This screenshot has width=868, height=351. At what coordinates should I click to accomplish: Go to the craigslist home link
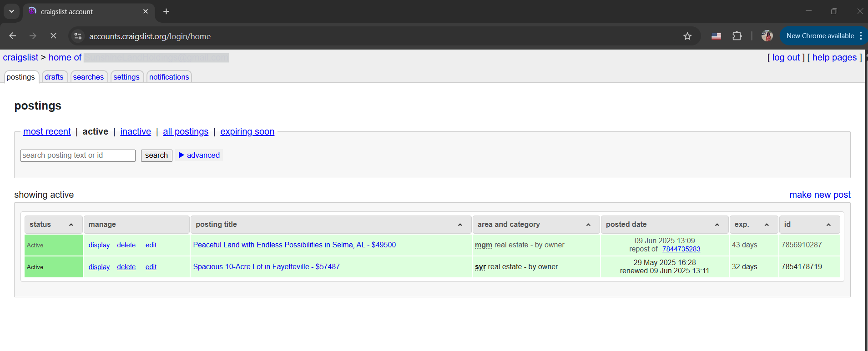(20, 57)
